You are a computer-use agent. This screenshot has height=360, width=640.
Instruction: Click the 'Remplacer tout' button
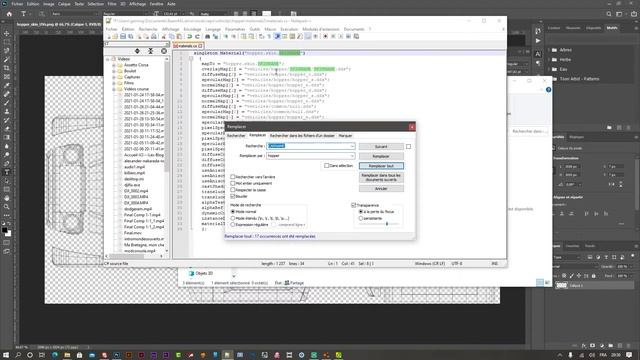click(x=381, y=166)
